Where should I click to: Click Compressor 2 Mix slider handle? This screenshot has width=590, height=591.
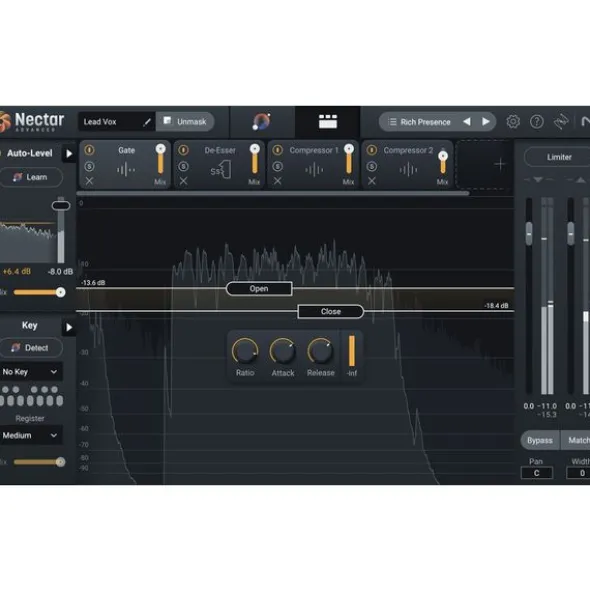tap(443, 156)
